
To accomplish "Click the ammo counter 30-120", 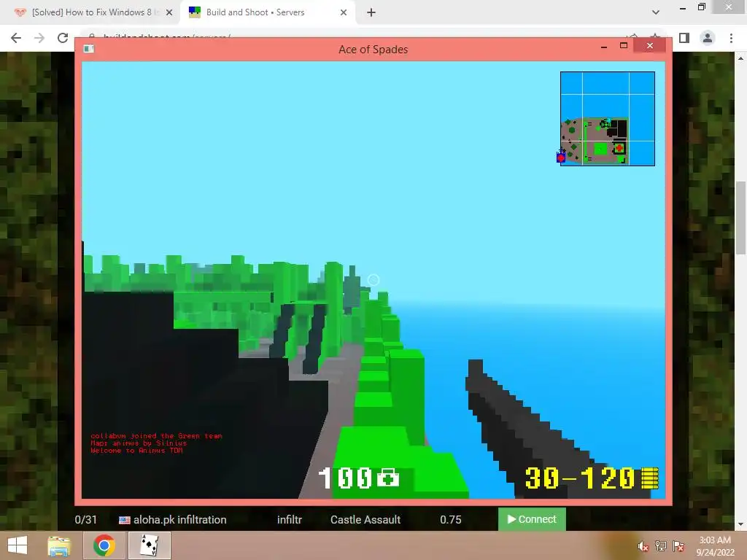I will (580, 478).
